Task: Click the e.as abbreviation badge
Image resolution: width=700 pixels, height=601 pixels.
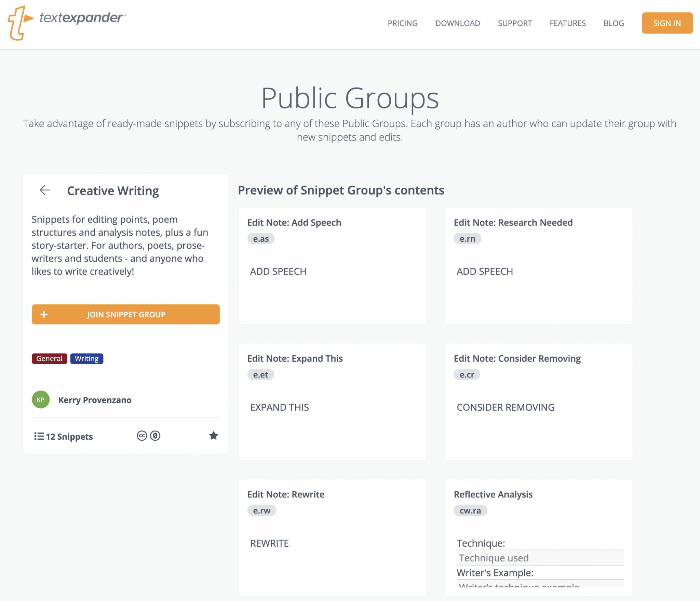Action: coord(261,239)
